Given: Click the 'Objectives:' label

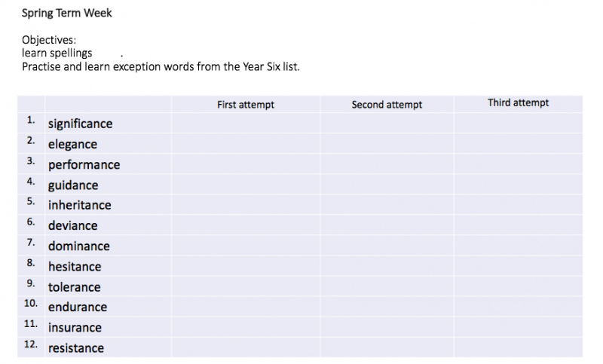Looking at the screenshot, I should pos(49,40).
